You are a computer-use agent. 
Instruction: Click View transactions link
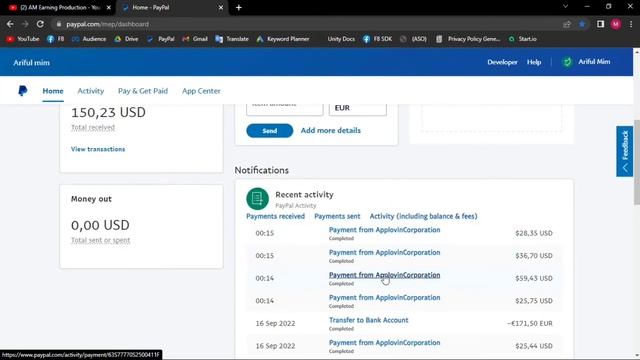(98, 149)
